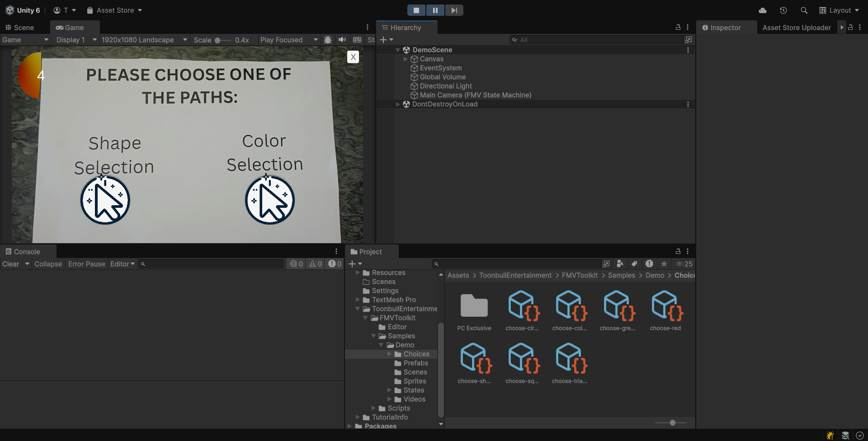
Task: Switch to the Scene tab
Action: (x=20, y=28)
